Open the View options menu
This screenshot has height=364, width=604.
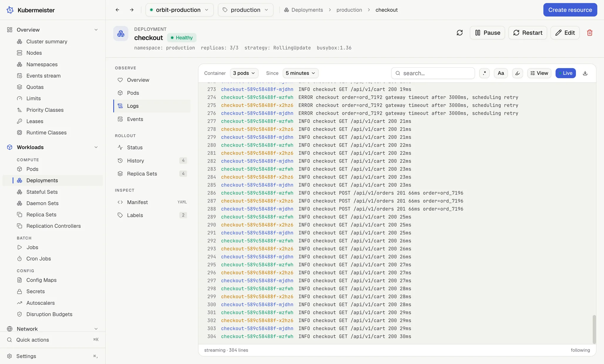coord(539,73)
